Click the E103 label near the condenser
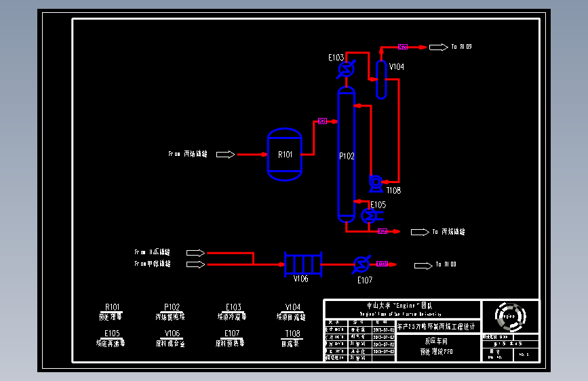 336,58
